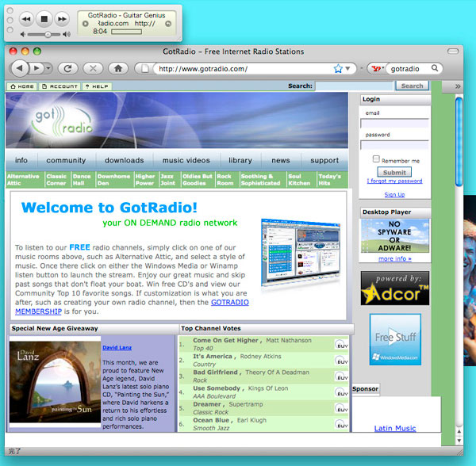The width and height of the screenshot is (476, 466).
Task: Click the Latin Music sponsor link
Action: click(x=395, y=428)
